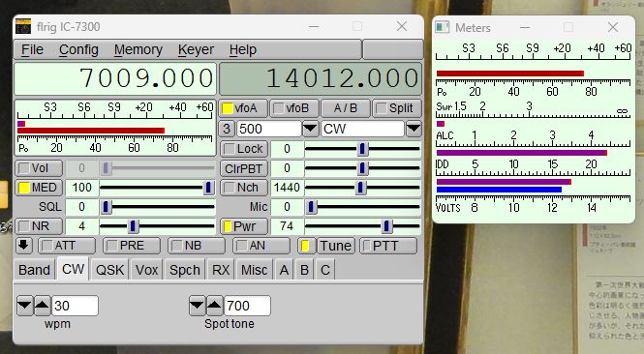Click the ClrPBT button
Screen dimensions: 644x354
(244, 168)
